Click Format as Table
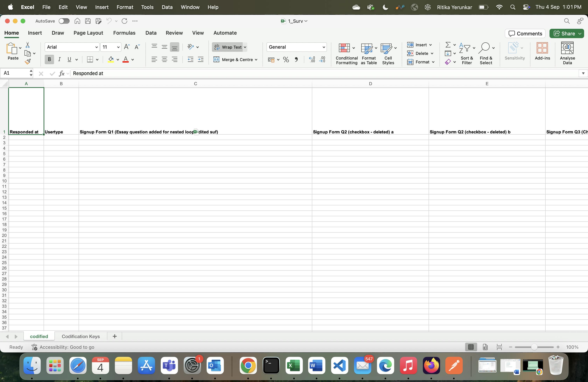Viewport: 588px width, 382px height. (x=368, y=53)
